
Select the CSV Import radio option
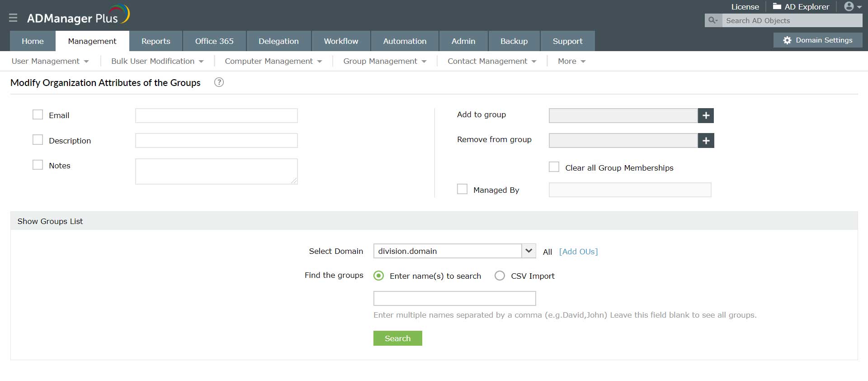pos(500,276)
